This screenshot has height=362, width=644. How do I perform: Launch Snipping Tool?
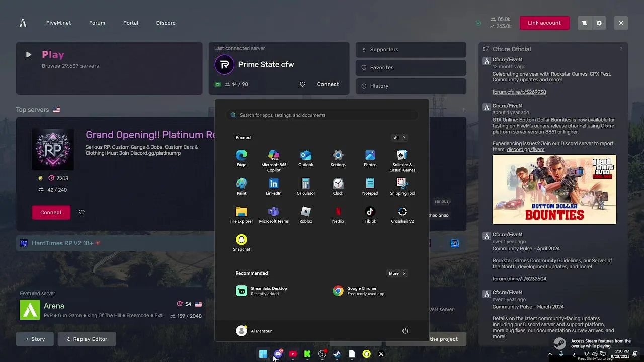(403, 186)
